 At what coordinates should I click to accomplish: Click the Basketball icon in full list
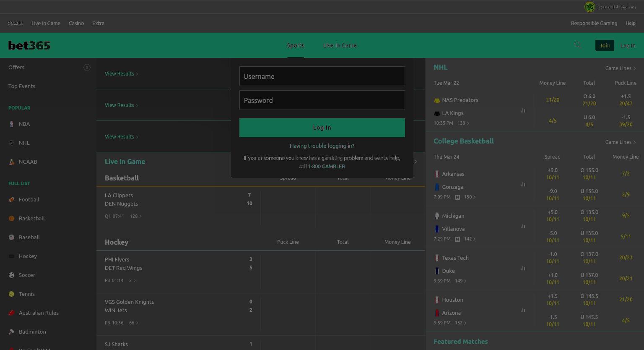11,218
